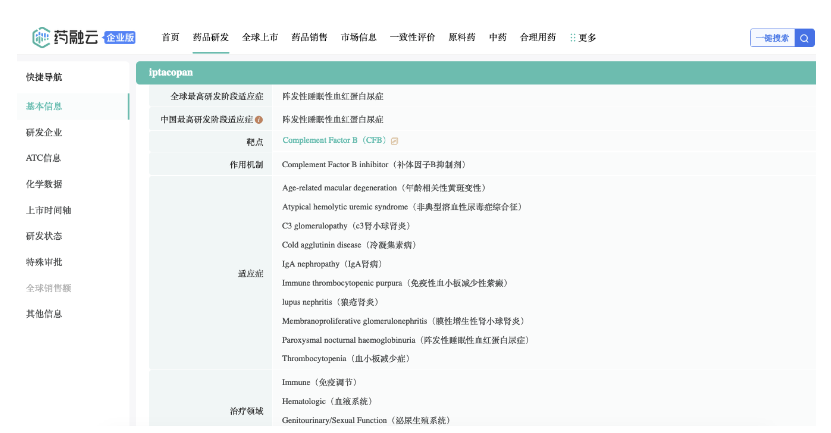Viewport: 831px width, 433px height.
Task: Expand the 更多 menu in navigation bar
Action: click(583, 38)
